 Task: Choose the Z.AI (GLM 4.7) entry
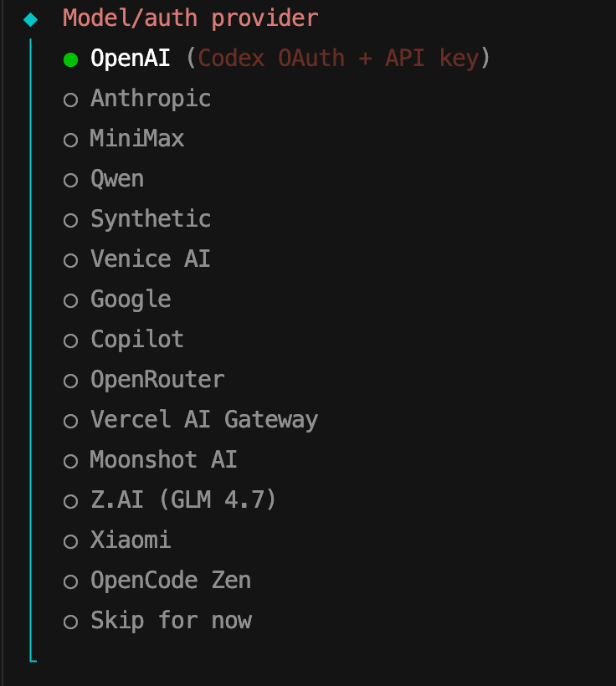point(183,500)
